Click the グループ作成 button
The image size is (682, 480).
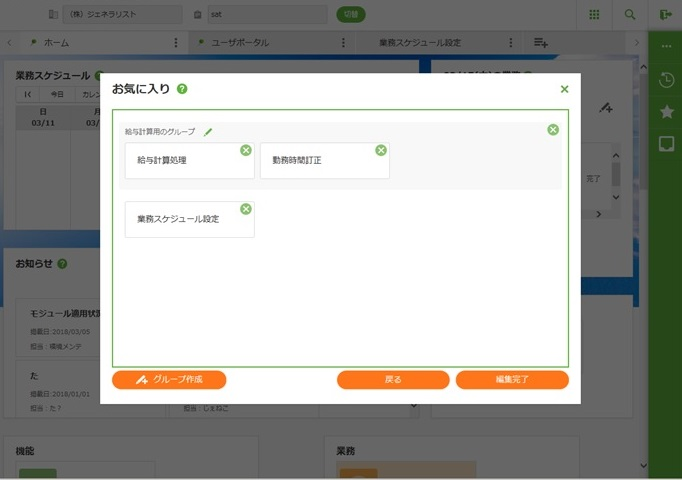pos(169,380)
